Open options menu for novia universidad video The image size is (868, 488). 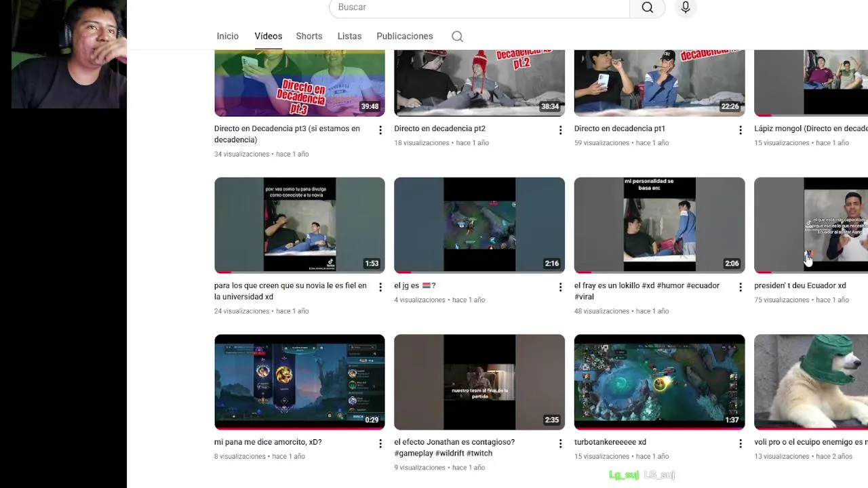point(380,287)
